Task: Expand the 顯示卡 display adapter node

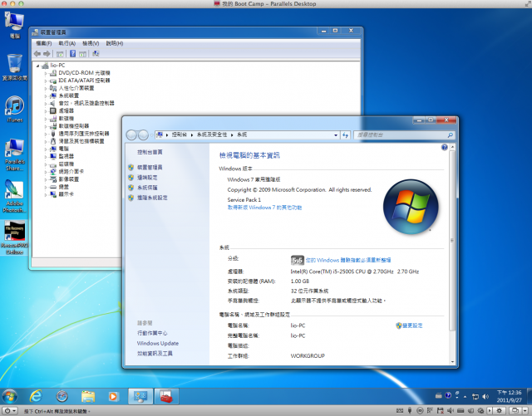Action: (x=46, y=194)
